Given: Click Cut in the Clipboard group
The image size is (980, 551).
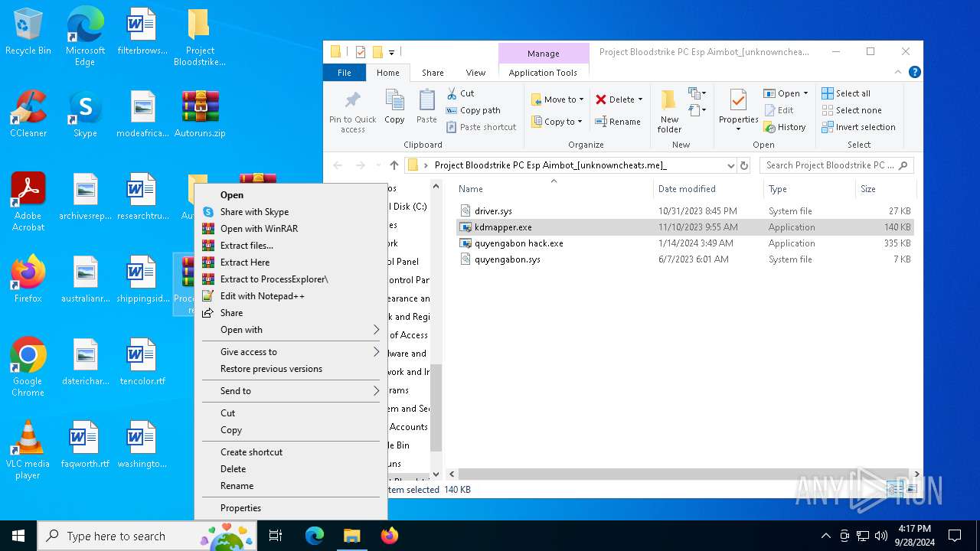Looking at the screenshot, I should pos(460,93).
